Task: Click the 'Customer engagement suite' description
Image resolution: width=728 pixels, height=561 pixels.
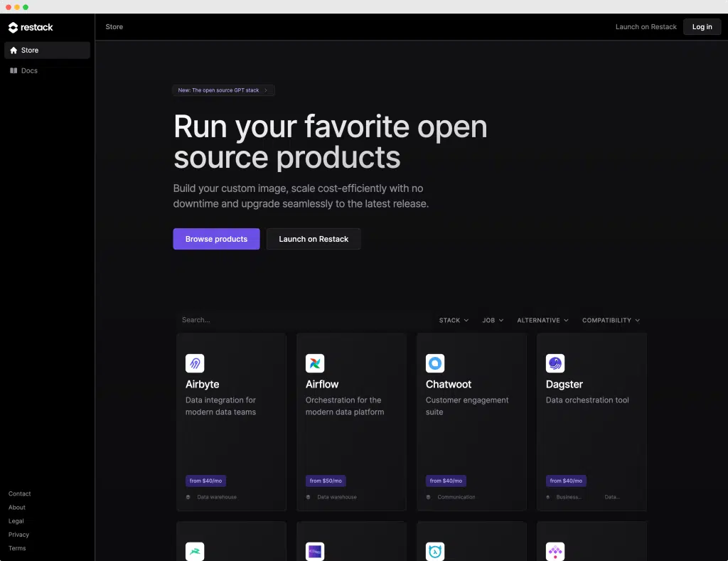Action: (467, 406)
